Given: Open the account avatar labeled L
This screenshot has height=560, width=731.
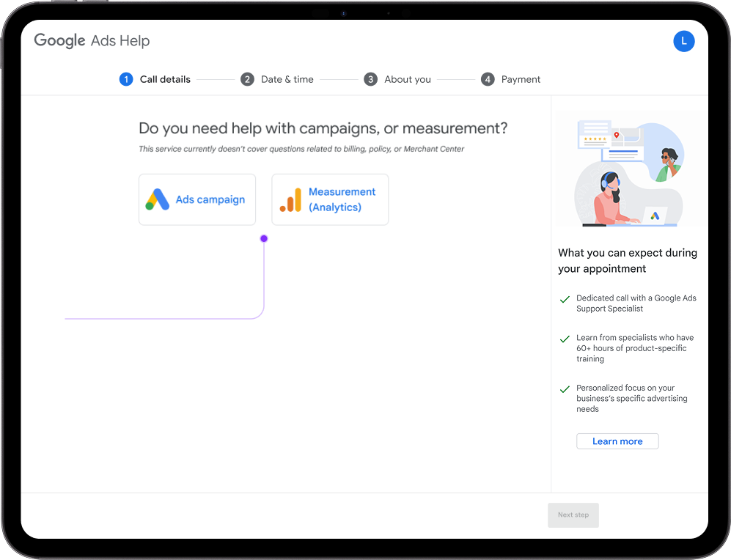Looking at the screenshot, I should click(683, 41).
